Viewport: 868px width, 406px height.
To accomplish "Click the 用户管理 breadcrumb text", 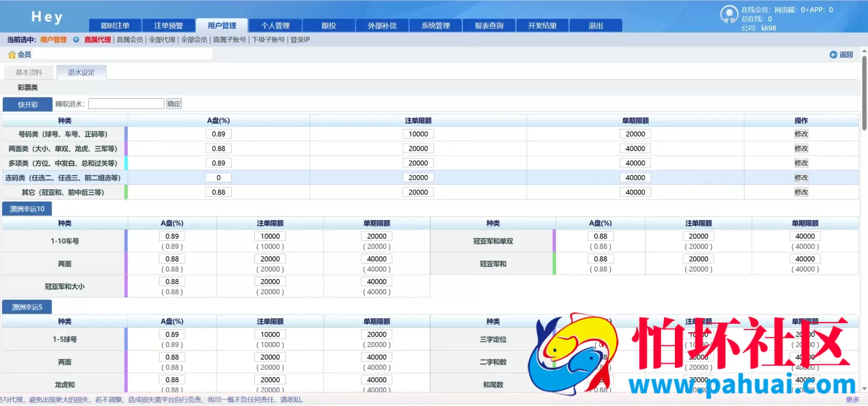I will [x=53, y=40].
